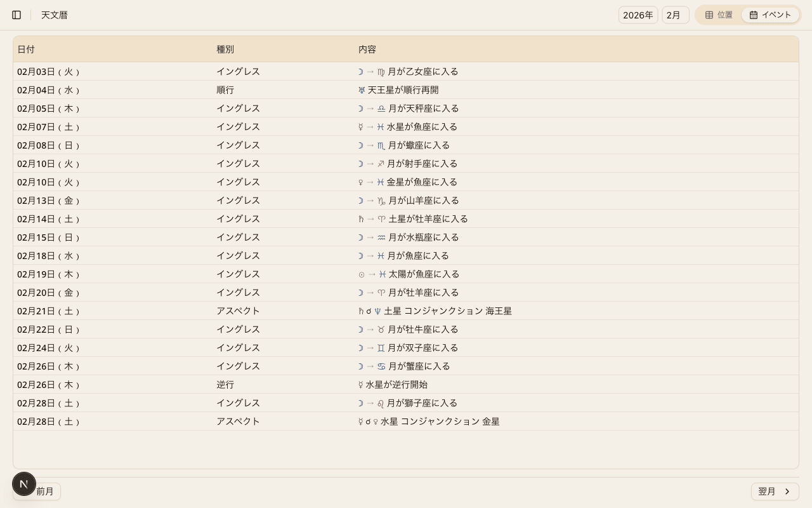Click the calendar icon in イベント tab
The height and width of the screenshot is (508, 812).
754,15
